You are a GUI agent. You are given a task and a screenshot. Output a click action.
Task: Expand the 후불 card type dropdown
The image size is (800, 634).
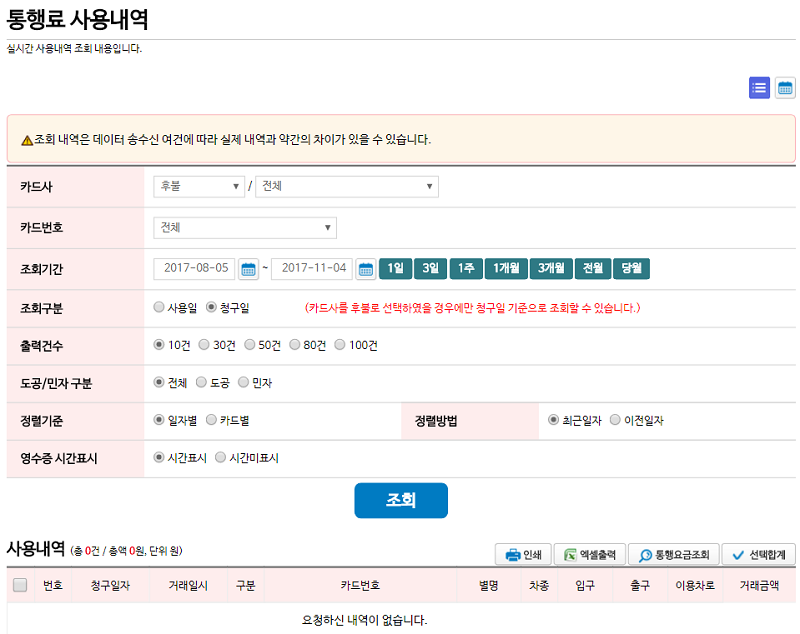(x=199, y=186)
